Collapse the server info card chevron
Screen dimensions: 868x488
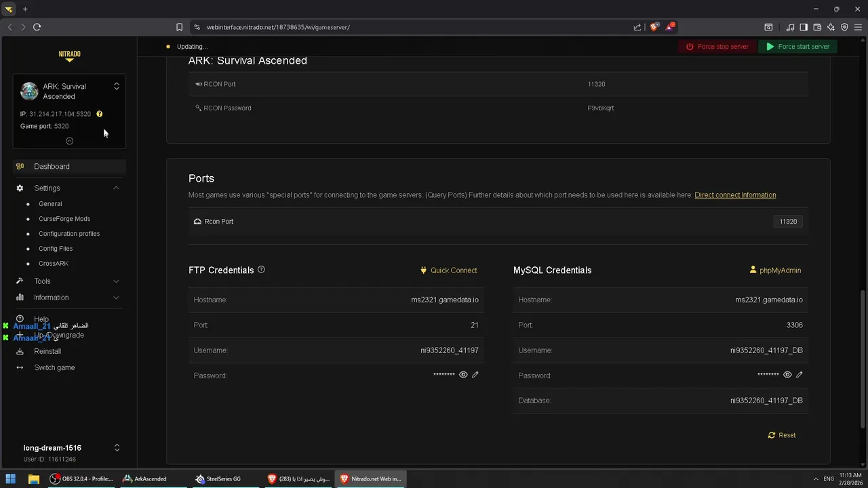point(69,141)
